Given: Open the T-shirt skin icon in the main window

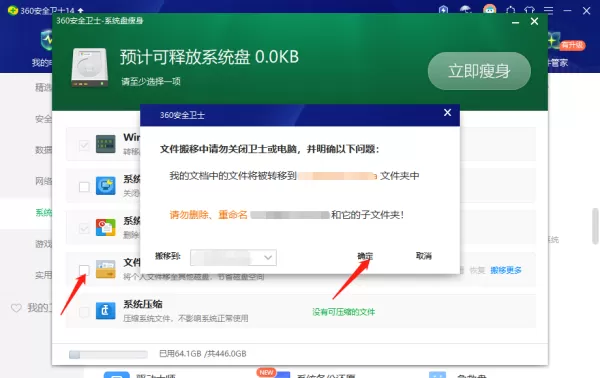Looking at the screenshot, I should [530, 11].
